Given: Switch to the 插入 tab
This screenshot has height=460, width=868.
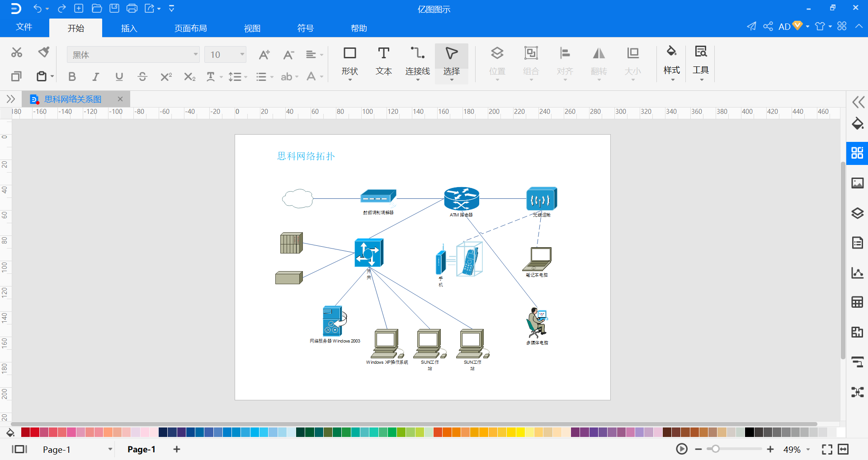Looking at the screenshot, I should 129,28.
